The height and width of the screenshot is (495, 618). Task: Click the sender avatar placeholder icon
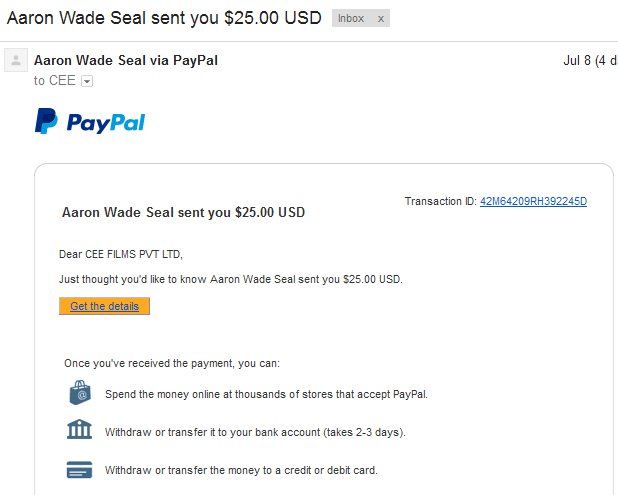(16, 60)
